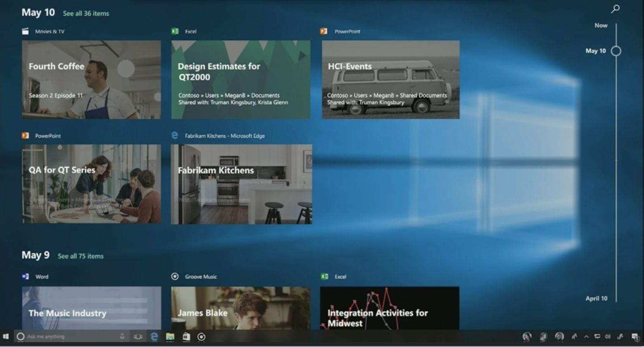Viewport: 644px width, 347px height.
Task: Open the QA for QT Series card
Action: (x=91, y=184)
